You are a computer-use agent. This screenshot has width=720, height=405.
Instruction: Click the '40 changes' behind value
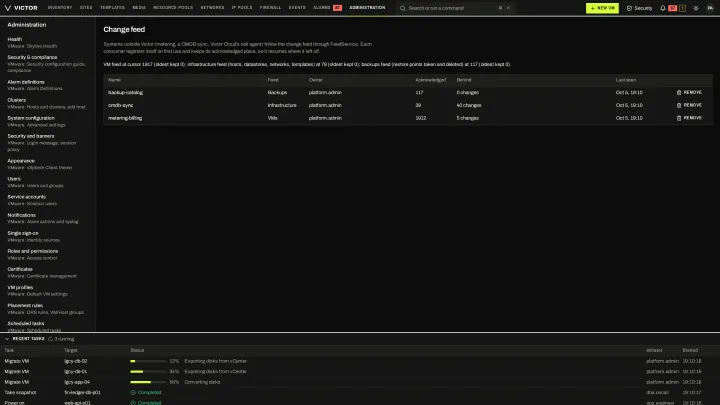[x=469, y=105]
